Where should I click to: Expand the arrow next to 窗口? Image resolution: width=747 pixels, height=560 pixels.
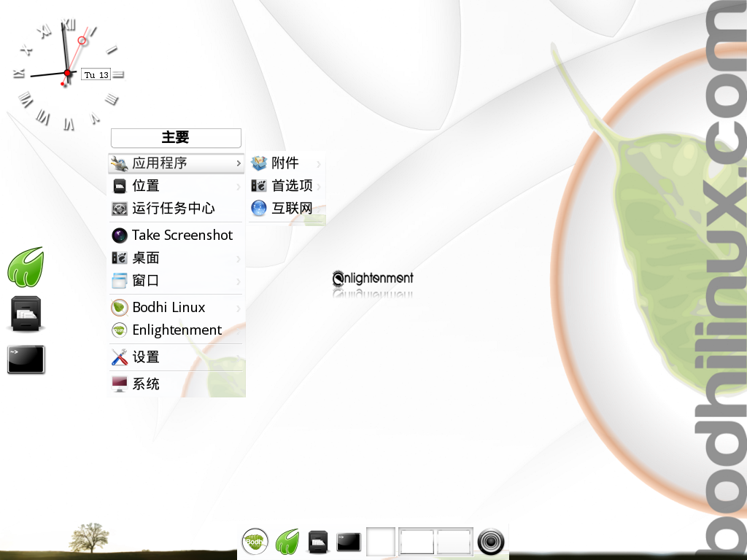pos(239,282)
